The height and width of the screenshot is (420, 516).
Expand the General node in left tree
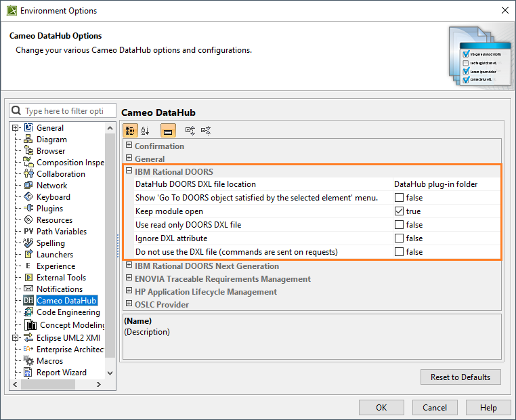[x=16, y=128]
